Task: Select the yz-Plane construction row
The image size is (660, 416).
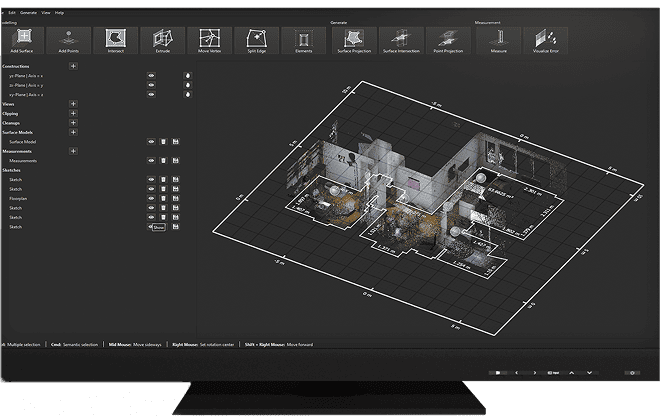Action: (x=26, y=76)
